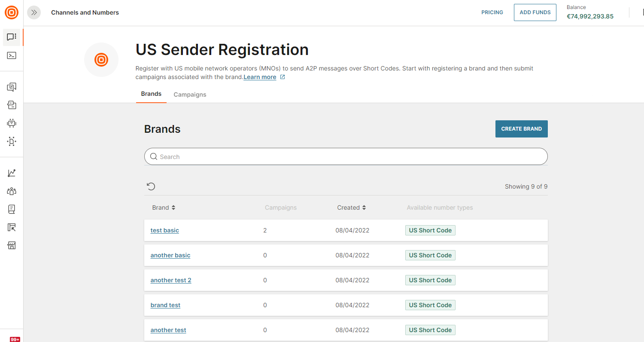Image resolution: width=644 pixels, height=342 pixels.
Task: Click the brand Search input field
Action: click(346, 157)
